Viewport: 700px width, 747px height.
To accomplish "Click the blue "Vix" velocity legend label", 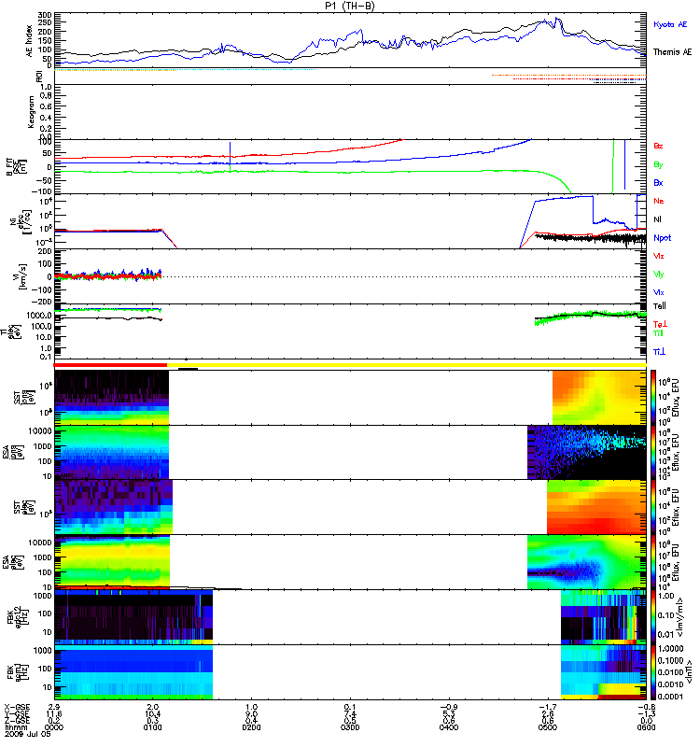I will tap(658, 293).
